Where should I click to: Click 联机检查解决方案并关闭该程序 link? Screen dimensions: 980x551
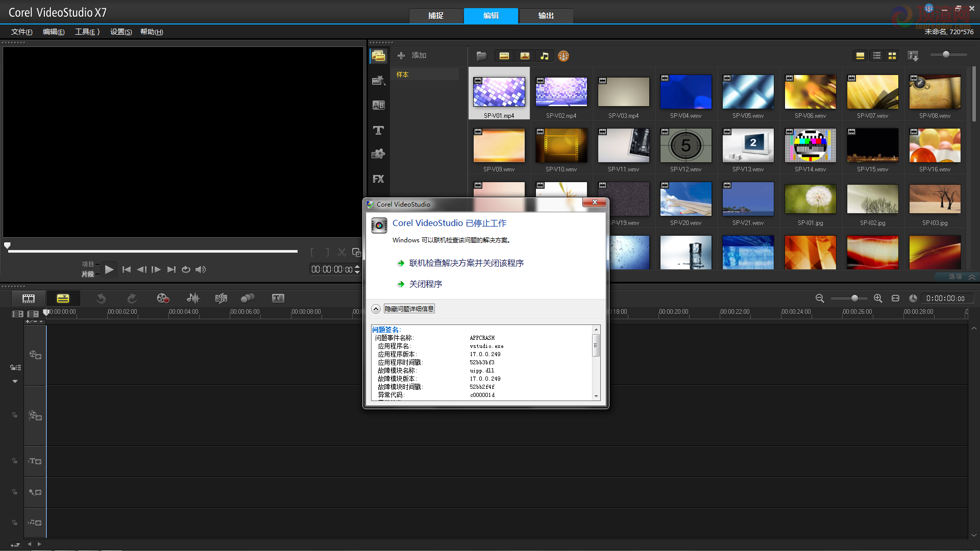(467, 263)
